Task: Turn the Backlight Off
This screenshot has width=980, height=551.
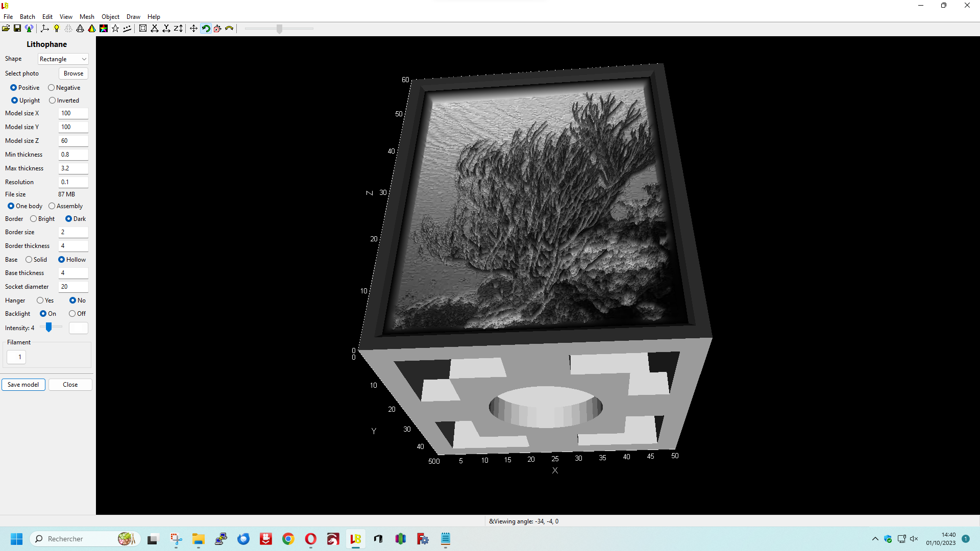Action: click(x=72, y=314)
